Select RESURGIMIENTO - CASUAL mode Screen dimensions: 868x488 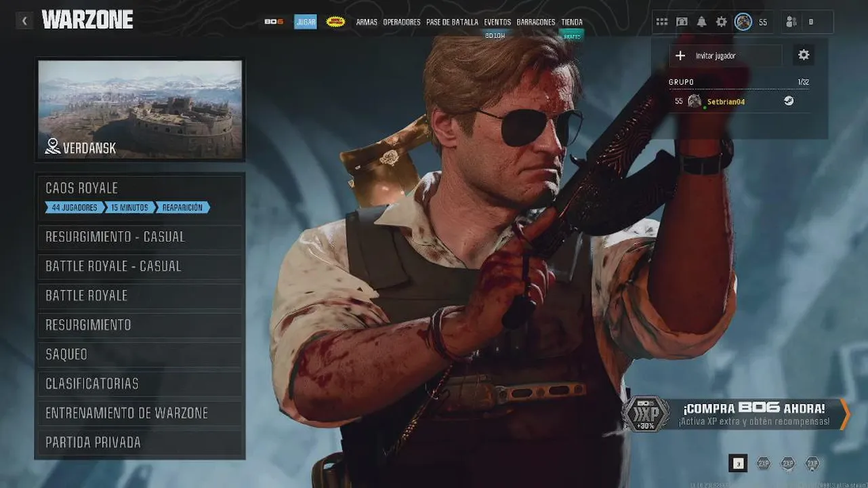[x=140, y=237]
